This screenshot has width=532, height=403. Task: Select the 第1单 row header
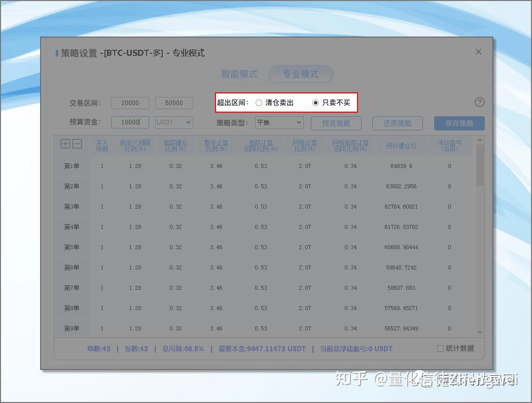pyautogui.click(x=72, y=166)
